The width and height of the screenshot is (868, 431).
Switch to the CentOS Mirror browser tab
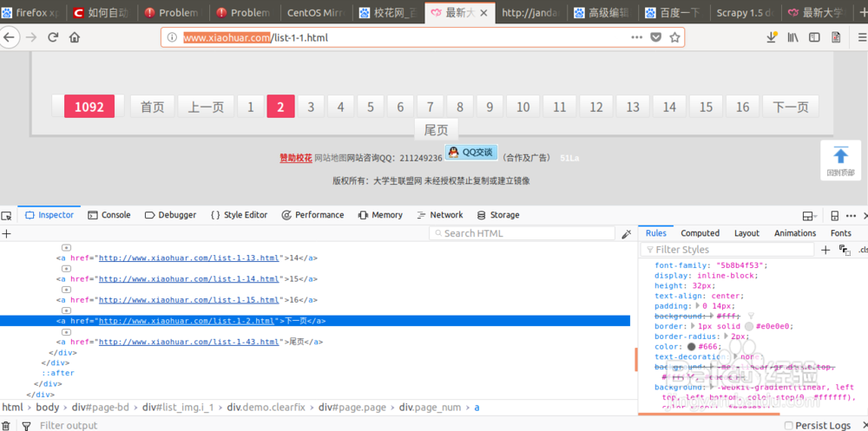(317, 12)
